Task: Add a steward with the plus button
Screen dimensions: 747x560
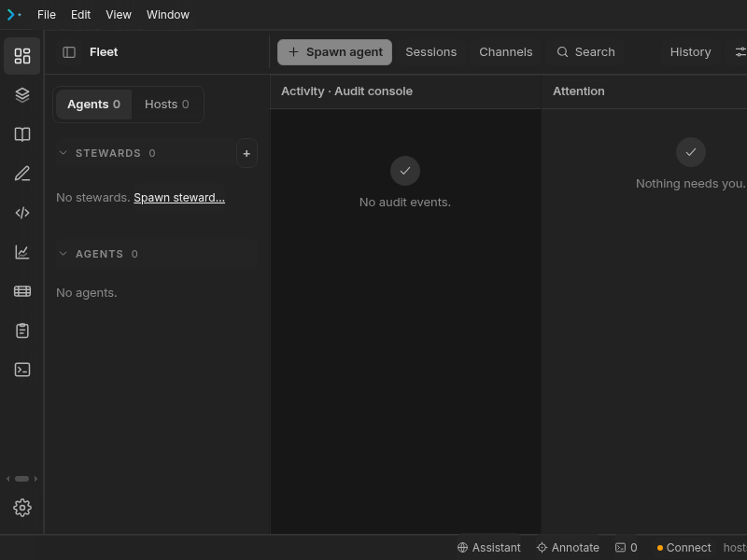Action: [x=247, y=153]
